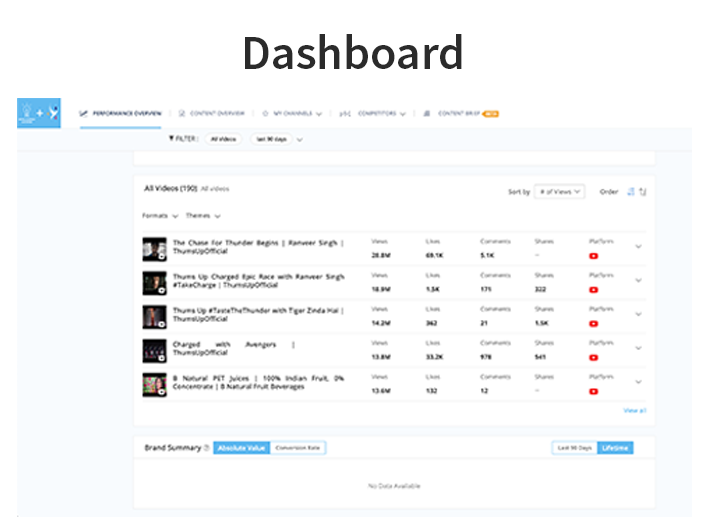Select the Last 90 Days button in Brand Summary
Screen dimensions: 708x517
point(575,448)
